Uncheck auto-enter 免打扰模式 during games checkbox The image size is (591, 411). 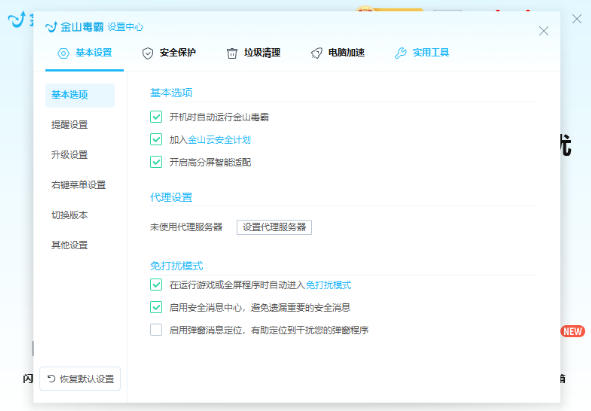pos(156,285)
